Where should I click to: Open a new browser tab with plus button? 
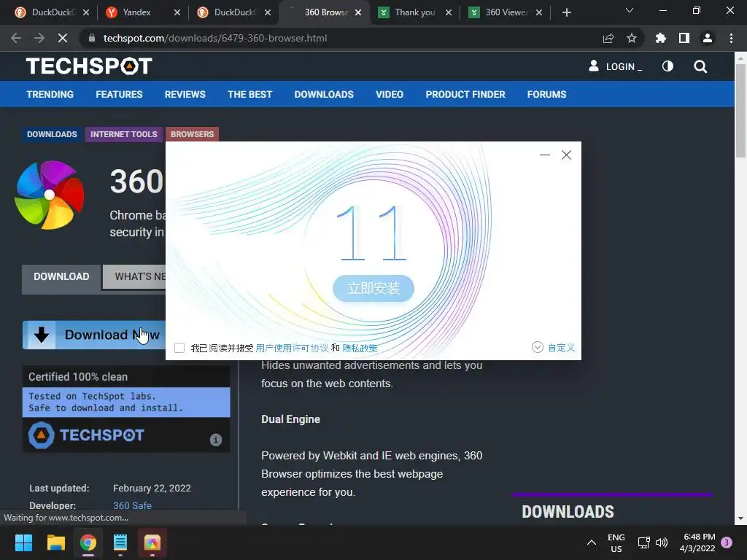pyautogui.click(x=566, y=12)
